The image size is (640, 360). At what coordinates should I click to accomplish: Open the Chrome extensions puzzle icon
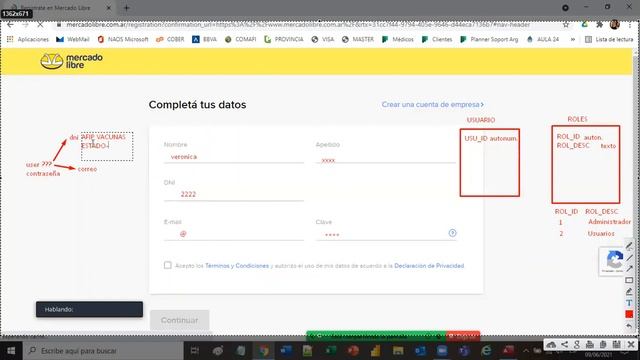pyautogui.click(x=600, y=25)
